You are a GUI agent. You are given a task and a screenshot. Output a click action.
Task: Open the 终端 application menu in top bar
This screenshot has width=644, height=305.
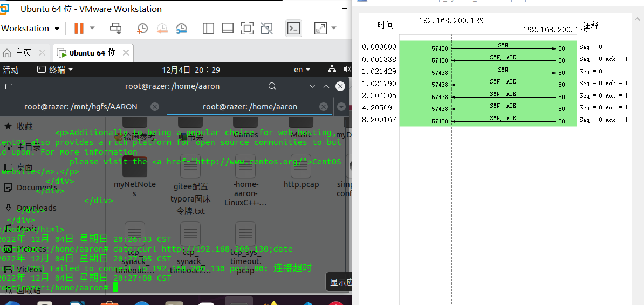click(55, 70)
